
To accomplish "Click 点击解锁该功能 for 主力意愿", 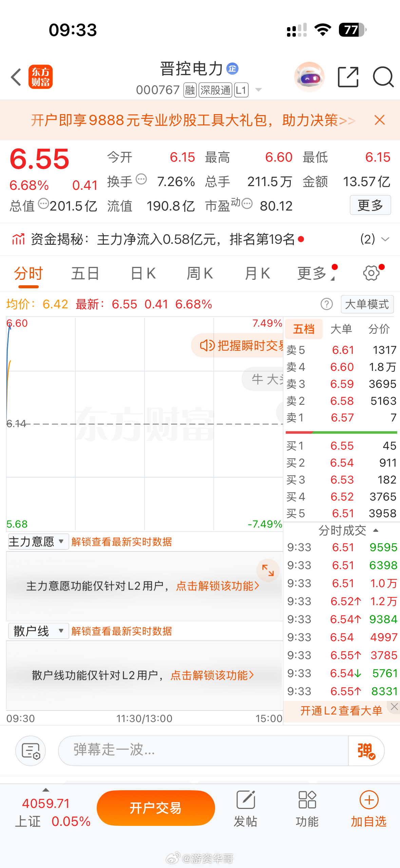I will [217, 586].
